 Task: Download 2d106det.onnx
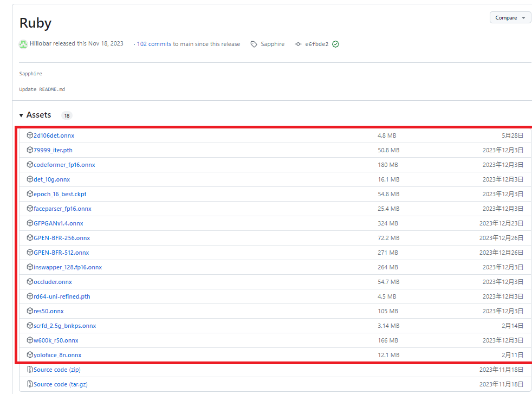pos(54,135)
